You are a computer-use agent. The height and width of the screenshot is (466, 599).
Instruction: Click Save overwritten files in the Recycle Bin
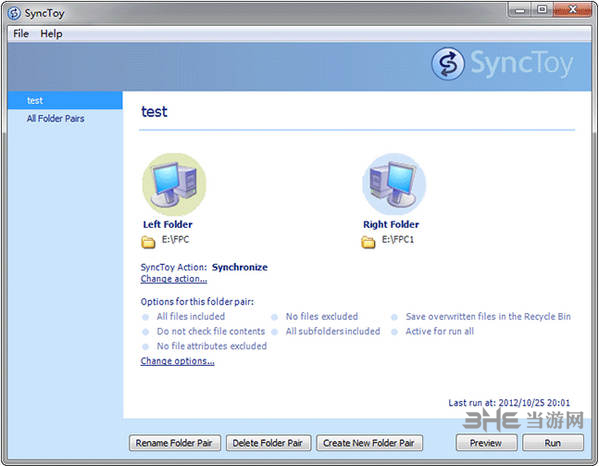tap(488, 316)
